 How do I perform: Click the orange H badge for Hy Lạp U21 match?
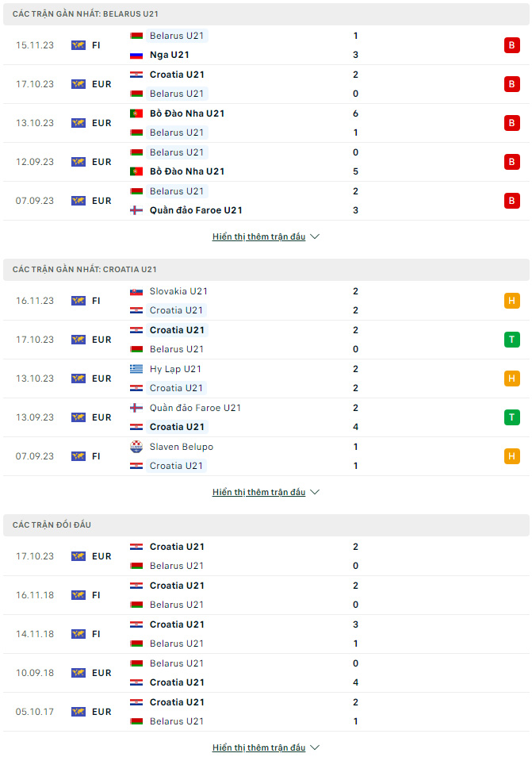[511, 378]
